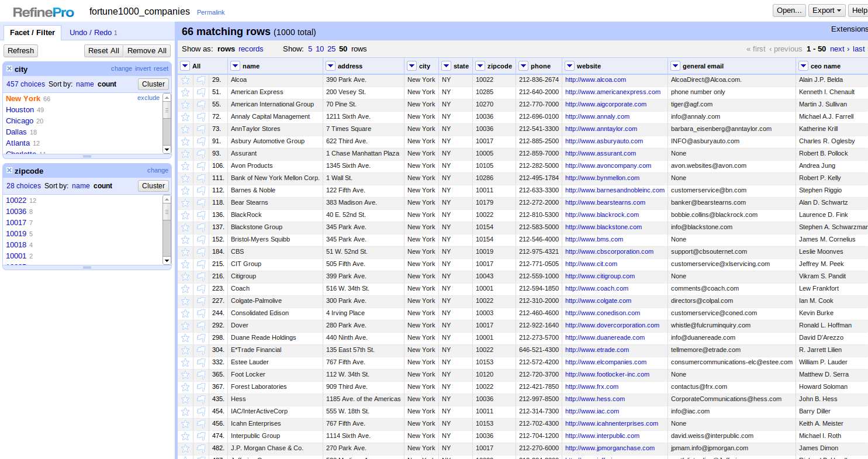Click the Refresh button
868x459 pixels.
[x=21, y=51]
